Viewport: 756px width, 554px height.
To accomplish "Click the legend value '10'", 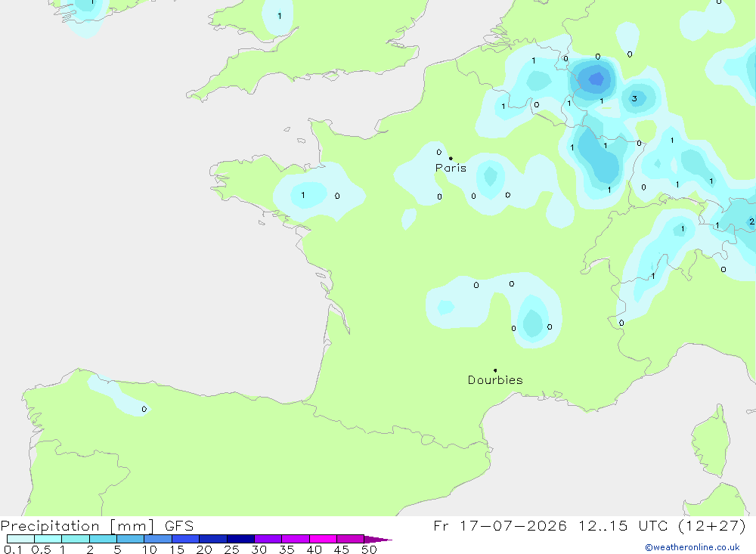I will pos(150,549).
